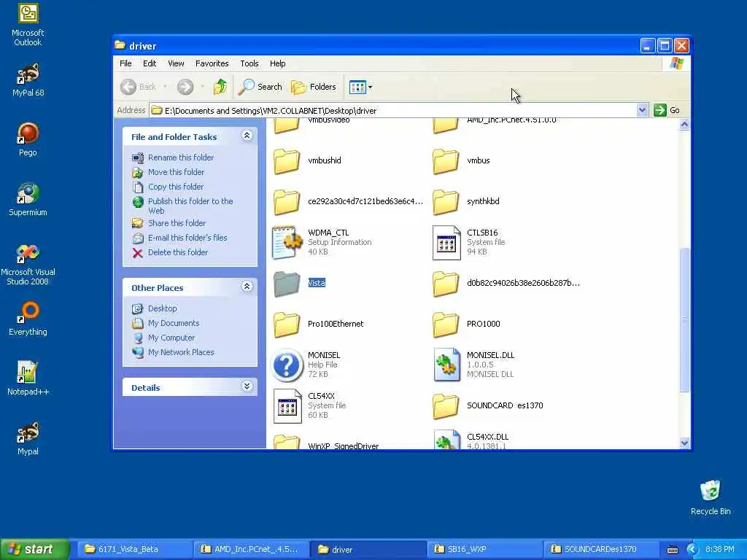Click Copy this folder link
Viewport: 747px width, 560px height.
(x=175, y=187)
